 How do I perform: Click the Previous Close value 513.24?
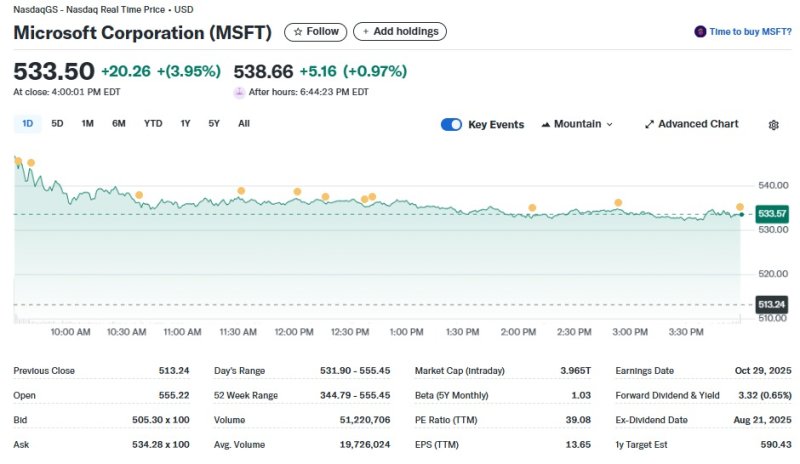point(174,371)
